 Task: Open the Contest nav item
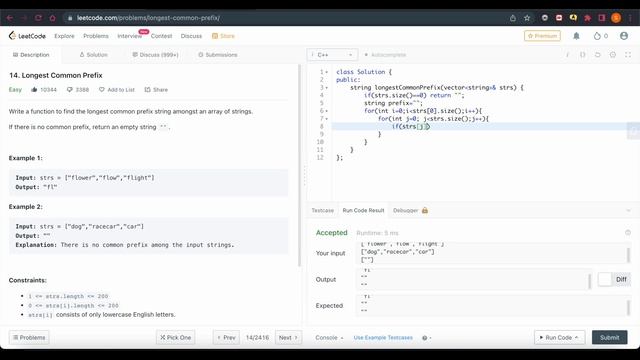point(162,36)
